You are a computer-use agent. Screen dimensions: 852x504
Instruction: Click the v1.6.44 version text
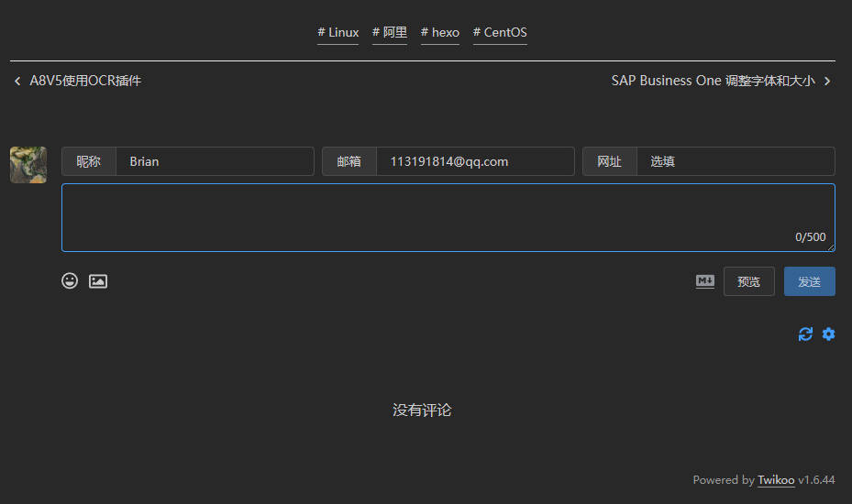pos(816,480)
